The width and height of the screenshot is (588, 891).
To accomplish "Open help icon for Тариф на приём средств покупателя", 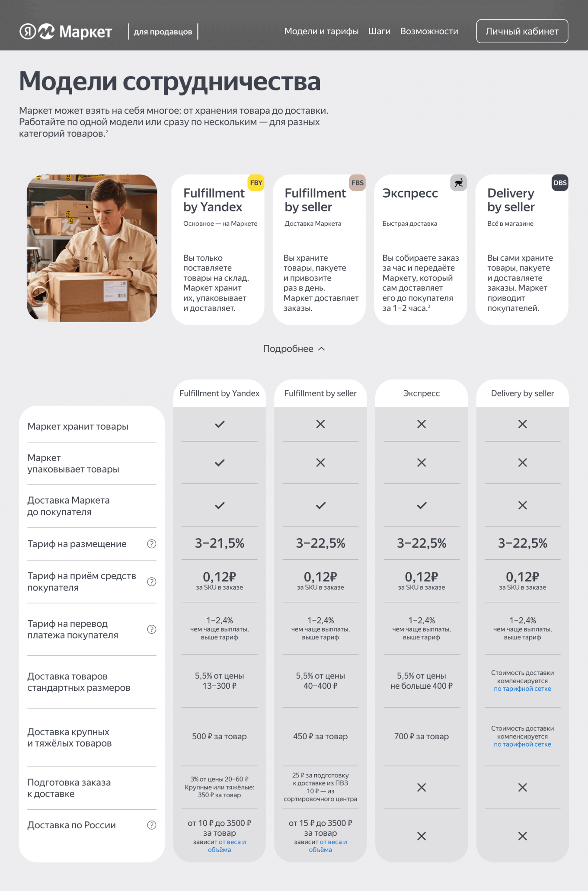I will (x=152, y=582).
